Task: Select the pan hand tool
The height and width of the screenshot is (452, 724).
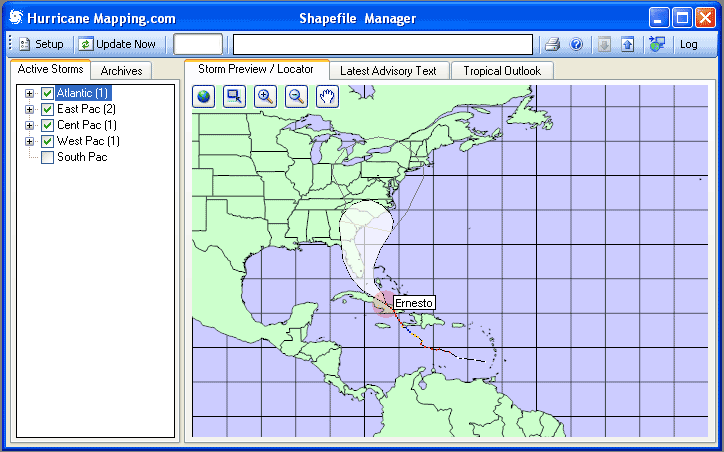Action: 327,96
